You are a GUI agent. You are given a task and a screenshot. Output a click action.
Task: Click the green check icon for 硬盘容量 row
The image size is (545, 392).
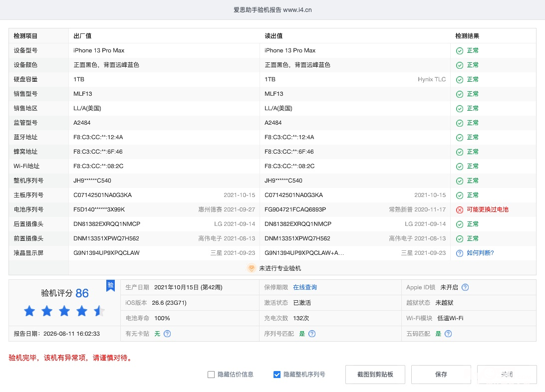460,80
